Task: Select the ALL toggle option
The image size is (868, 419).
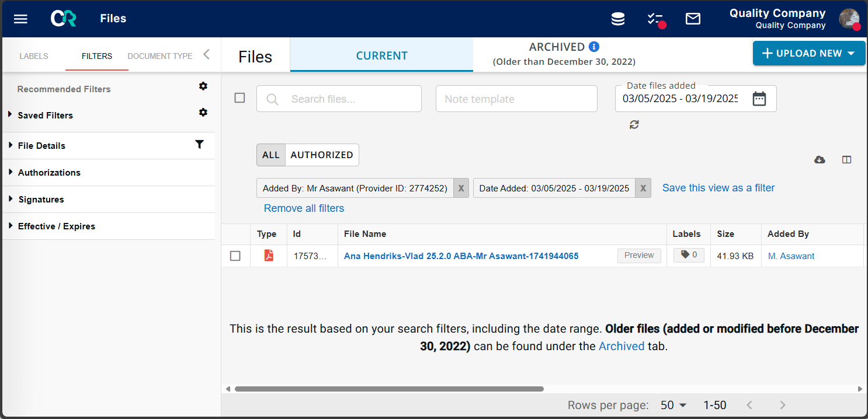Action: point(271,155)
